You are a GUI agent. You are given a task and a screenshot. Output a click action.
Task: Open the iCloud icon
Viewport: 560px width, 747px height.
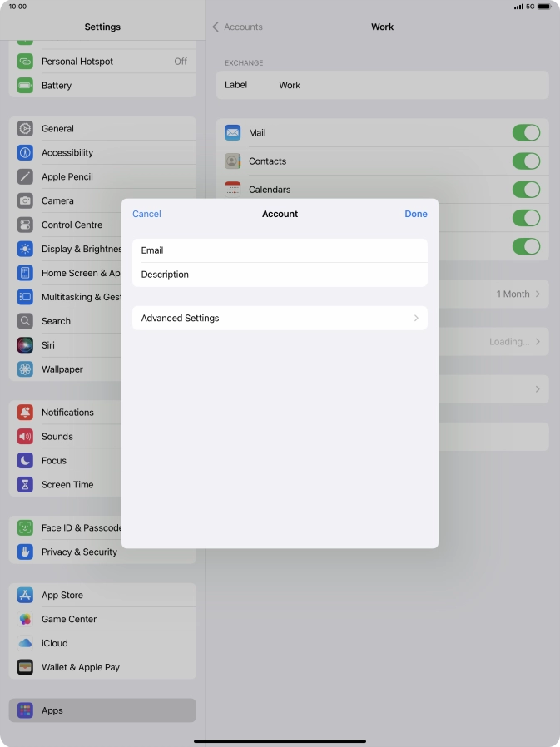(x=25, y=644)
